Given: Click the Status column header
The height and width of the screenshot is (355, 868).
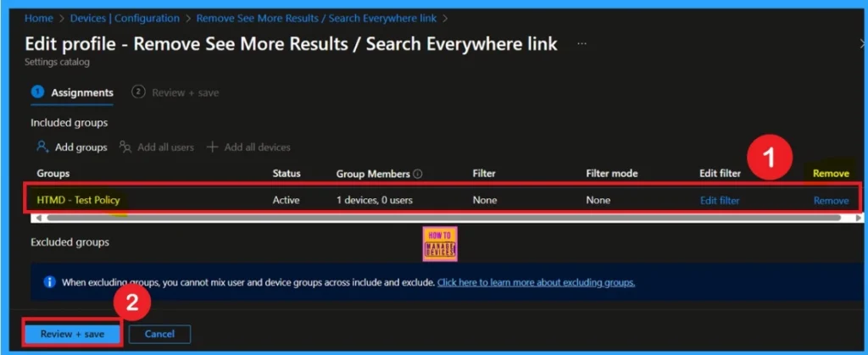Looking at the screenshot, I should [x=287, y=174].
